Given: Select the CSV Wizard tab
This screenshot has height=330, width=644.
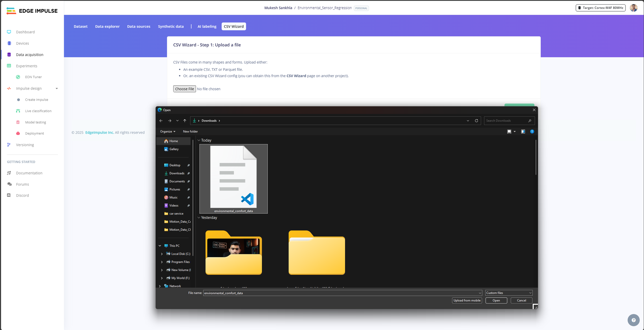Looking at the screenshot, I should 234,26.
